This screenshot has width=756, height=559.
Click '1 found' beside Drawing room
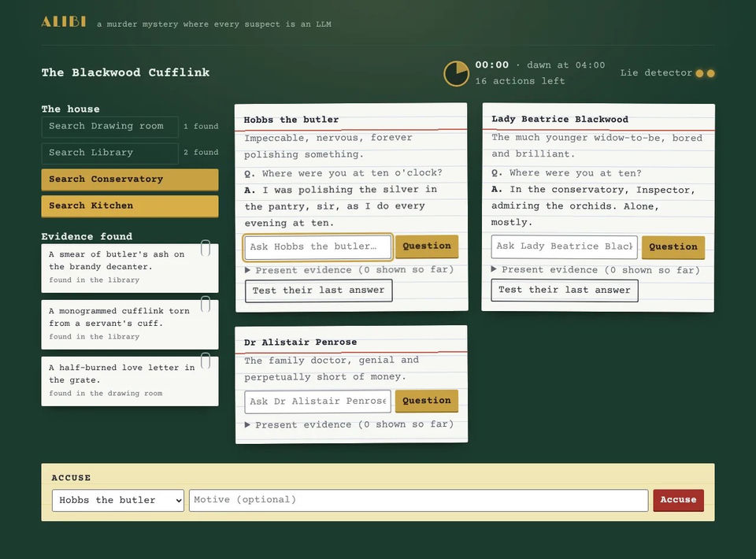click(x=201, y=126)
